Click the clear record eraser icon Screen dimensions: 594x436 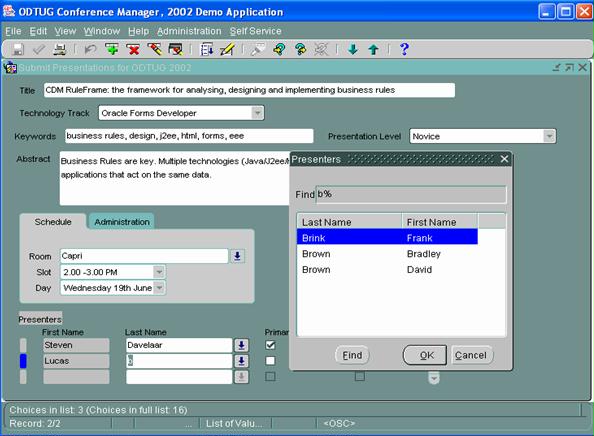click(154, 49)
